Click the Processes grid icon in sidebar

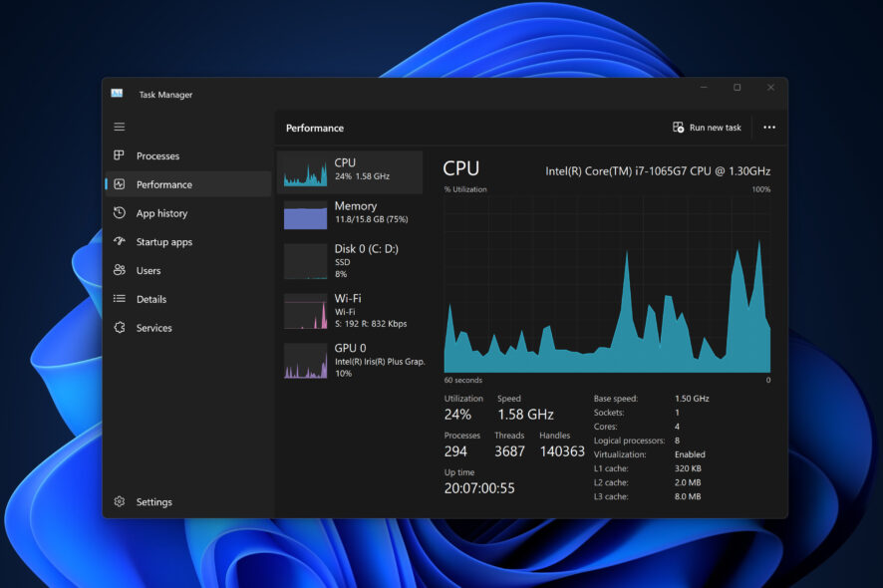(x=119, y=154)
